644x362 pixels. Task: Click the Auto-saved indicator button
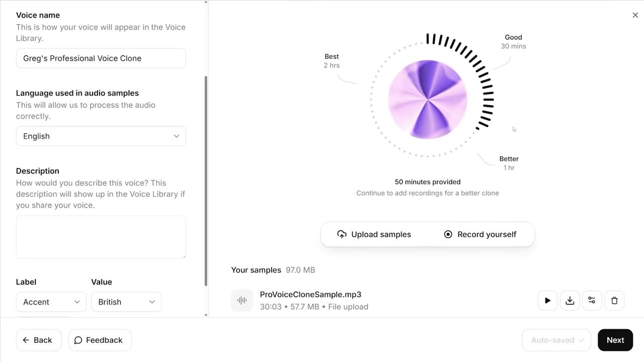pyautogui.click(x=556, y=340)
